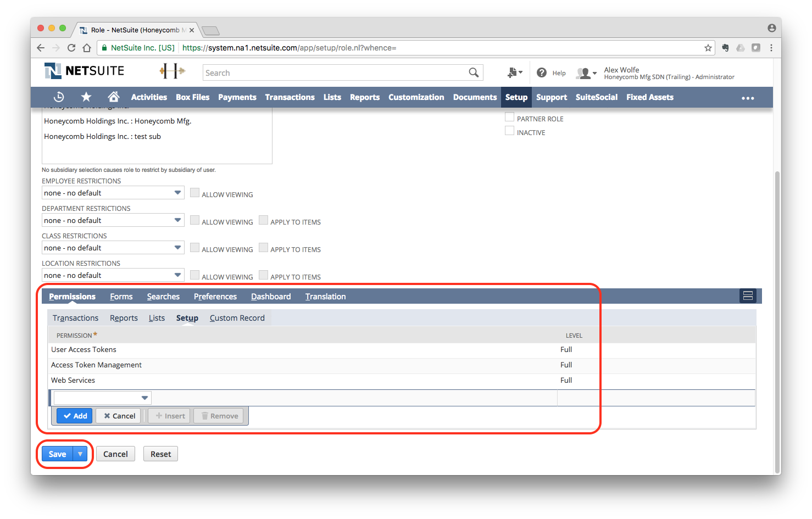
Task: Open the Box Files menu
Action: point(192,97)
